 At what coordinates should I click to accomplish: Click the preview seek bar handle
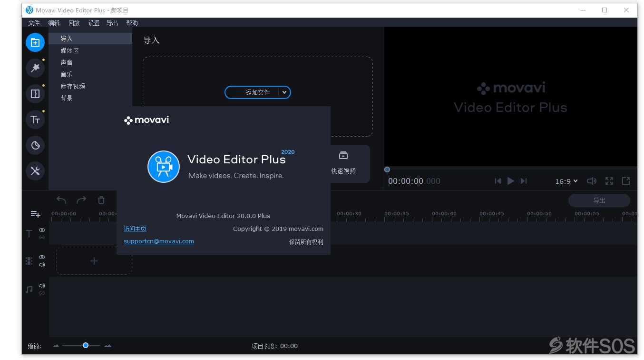tap(387, 170)
